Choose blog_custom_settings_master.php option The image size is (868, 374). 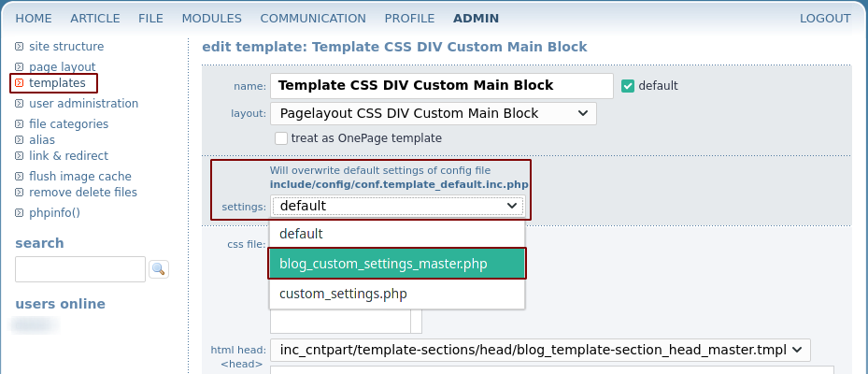click(397, 264)
